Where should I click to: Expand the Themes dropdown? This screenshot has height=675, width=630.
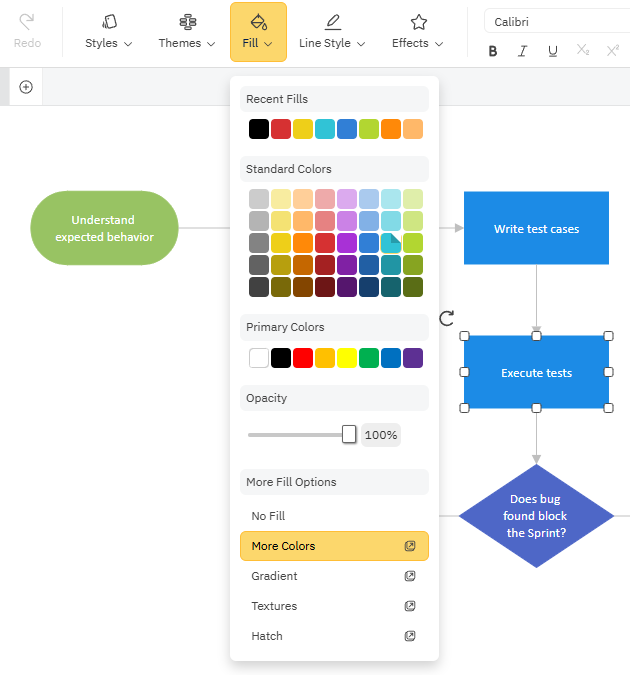[x=187, y=31]
